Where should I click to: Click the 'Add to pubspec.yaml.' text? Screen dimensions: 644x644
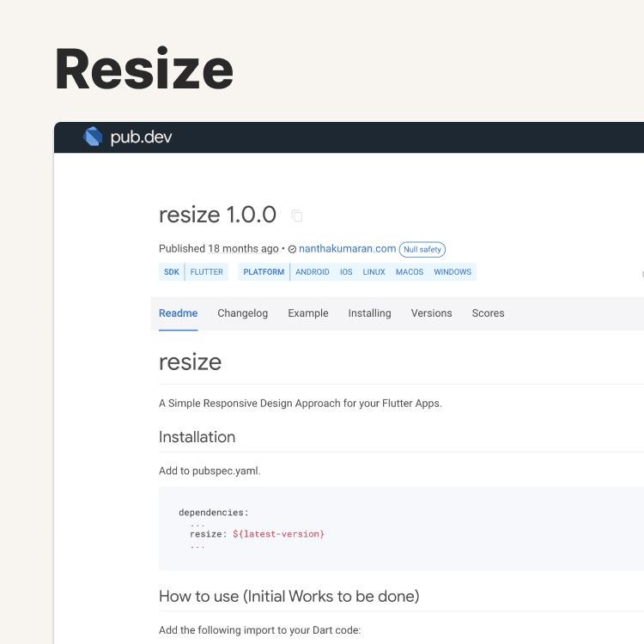[210, 471]
